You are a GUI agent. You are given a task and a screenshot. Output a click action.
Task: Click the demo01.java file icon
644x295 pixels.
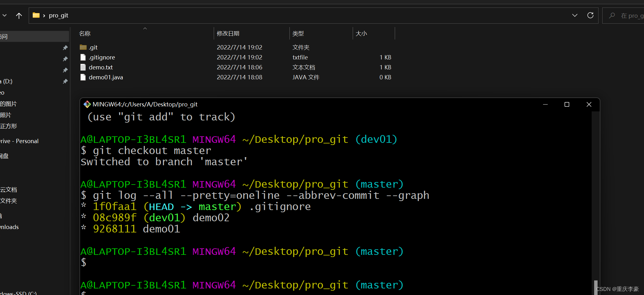[x=83, y=77]
